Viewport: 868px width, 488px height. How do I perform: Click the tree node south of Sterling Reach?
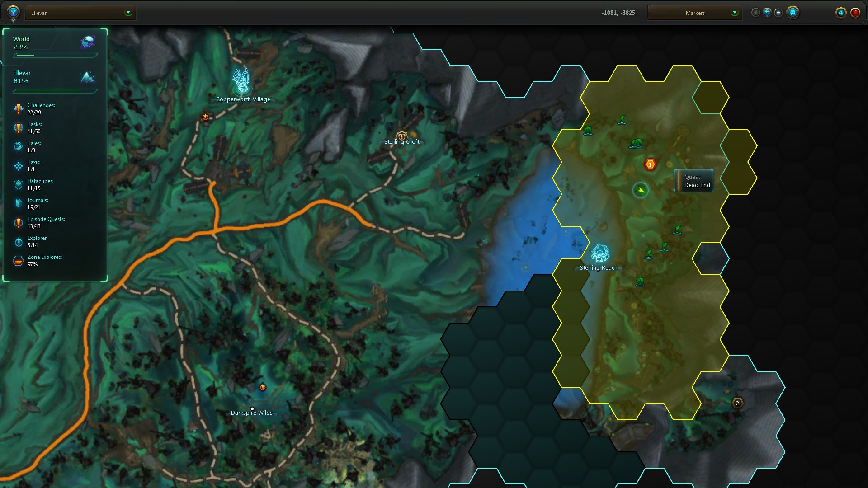pos(640,282)
